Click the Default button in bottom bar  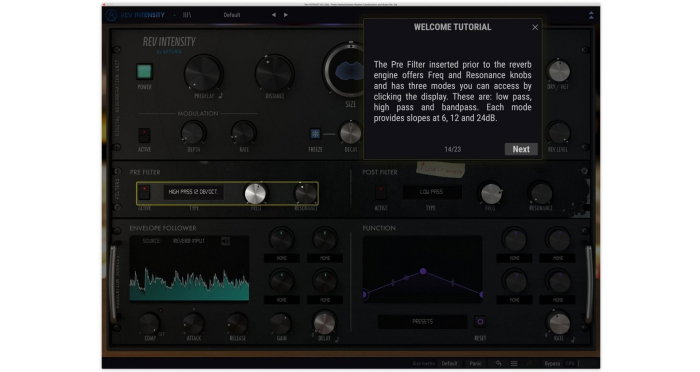pyautogui.click(x=450, y=364)
